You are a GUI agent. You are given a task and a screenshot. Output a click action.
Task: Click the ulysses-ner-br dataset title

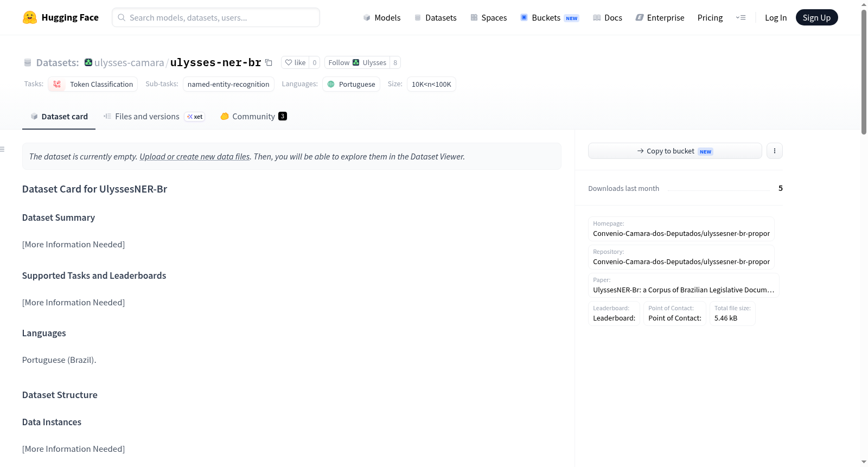pyautogui.click(x=216, y=62)
